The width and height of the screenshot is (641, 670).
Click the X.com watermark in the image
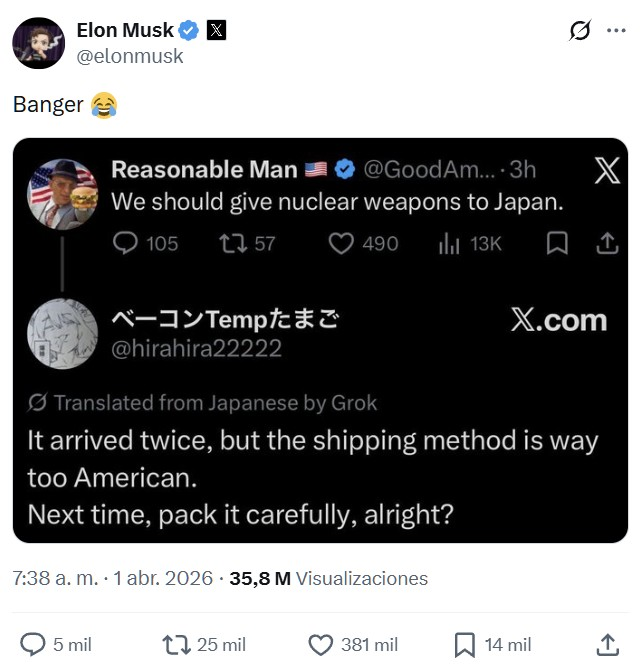[559, 320]
